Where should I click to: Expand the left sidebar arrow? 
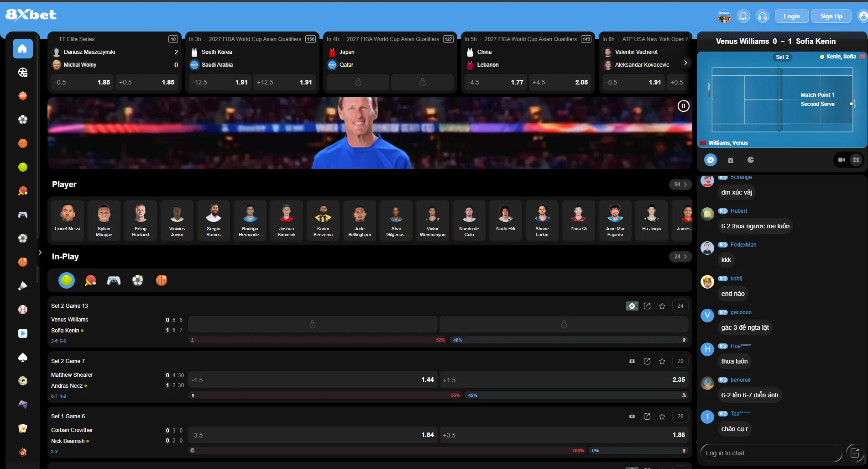pos(40,252)
